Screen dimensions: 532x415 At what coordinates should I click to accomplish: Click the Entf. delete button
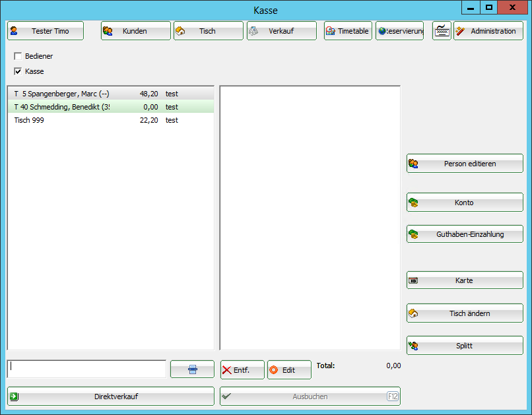[242, 369]
